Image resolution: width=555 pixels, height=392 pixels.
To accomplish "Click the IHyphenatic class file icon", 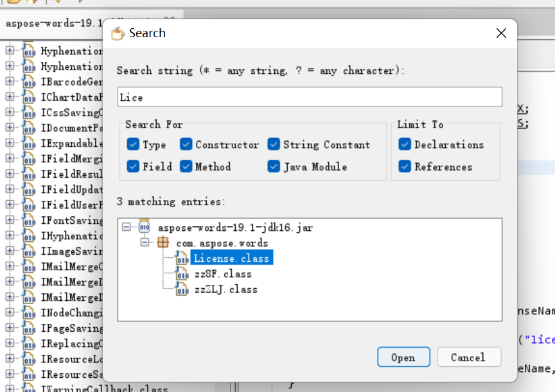I will (x=29, y=235).
